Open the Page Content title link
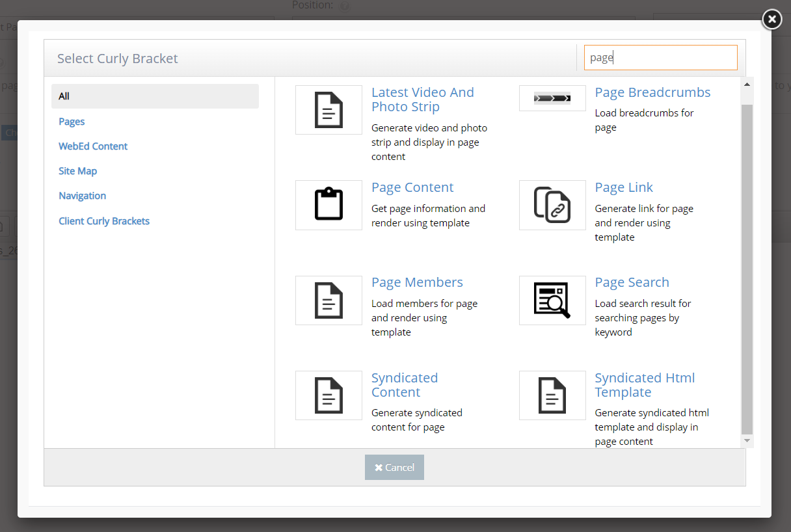This screenshot has width=791, height=532. [412, 187]
